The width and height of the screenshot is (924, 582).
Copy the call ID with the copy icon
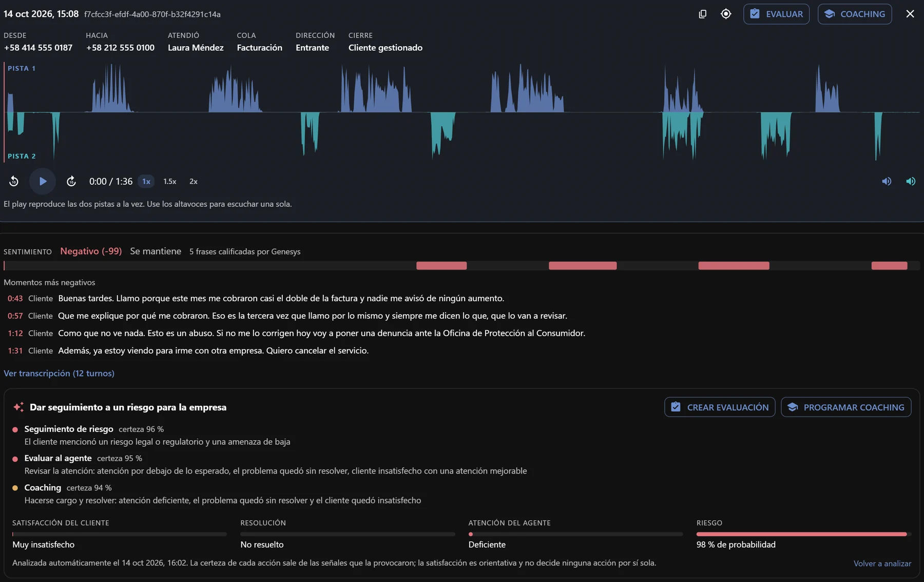(x=703, y=14)
